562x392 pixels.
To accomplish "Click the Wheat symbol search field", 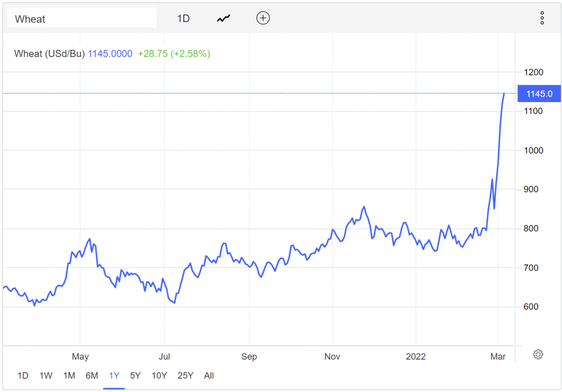I will [x=82, y=18].
